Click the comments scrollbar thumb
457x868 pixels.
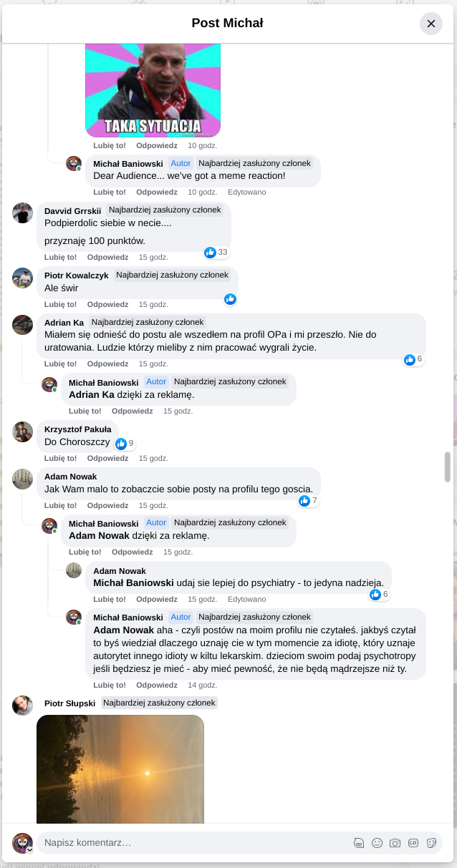pos(448,467)
